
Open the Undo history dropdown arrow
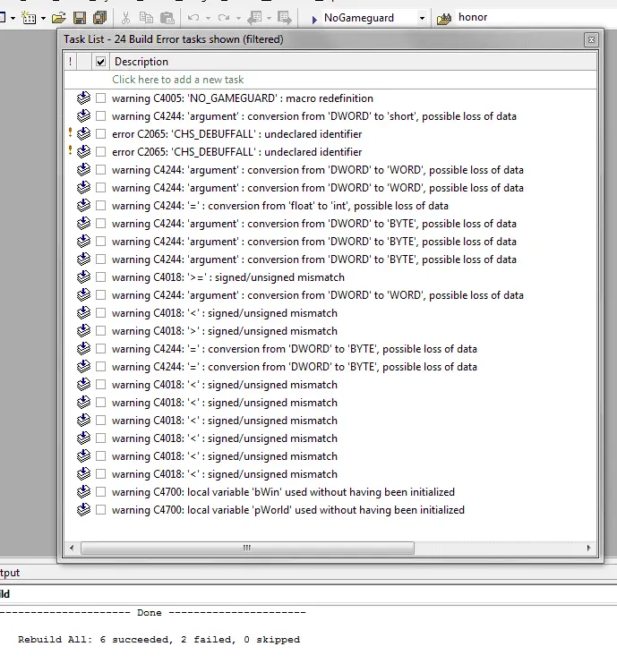tap(208, 18)
